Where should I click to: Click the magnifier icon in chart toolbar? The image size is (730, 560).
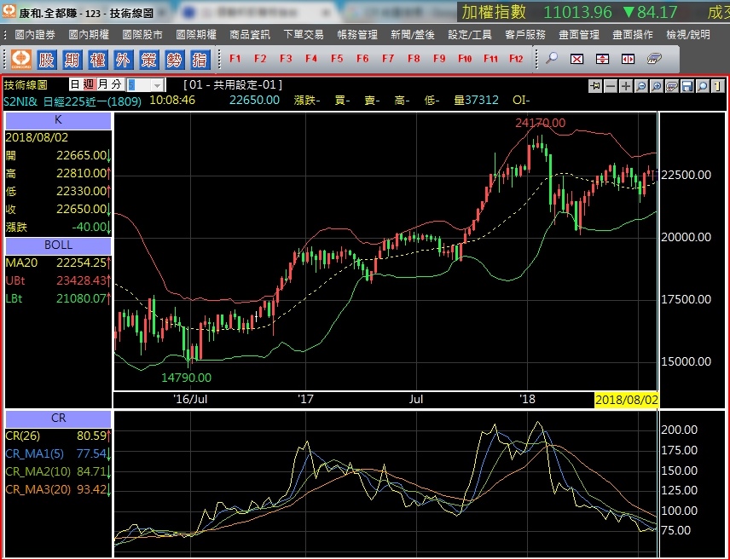(x=703, y=86)
